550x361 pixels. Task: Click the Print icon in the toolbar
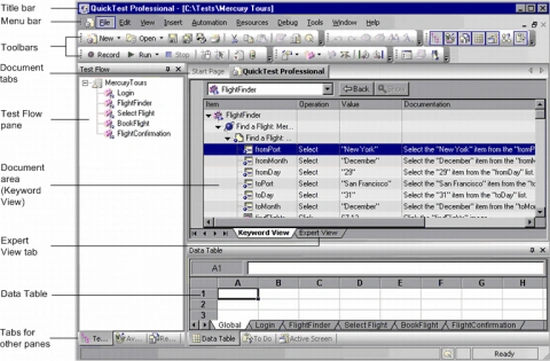215,38
